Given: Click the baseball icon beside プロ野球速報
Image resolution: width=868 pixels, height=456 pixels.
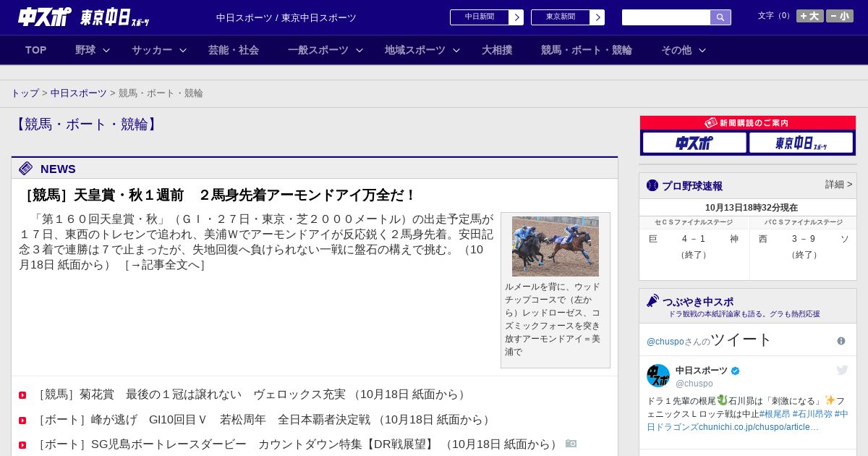Looking at the screenshot, I should pyautogui.click(x=652, y=185).
